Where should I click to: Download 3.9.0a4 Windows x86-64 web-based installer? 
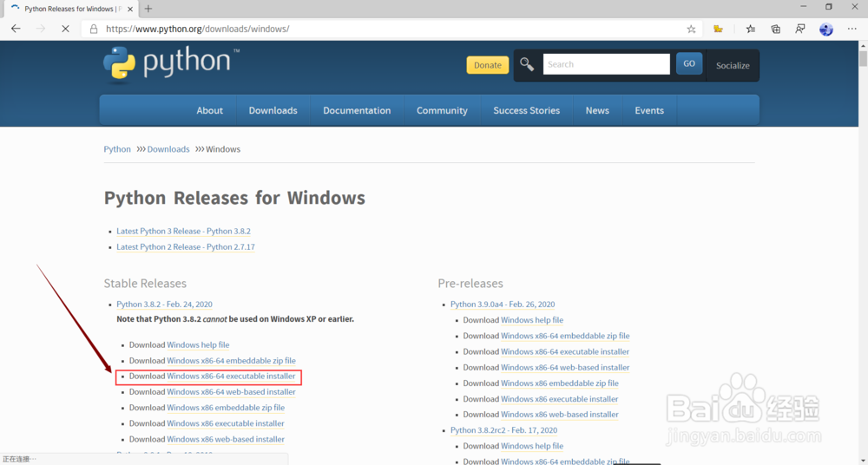point(565,367)
